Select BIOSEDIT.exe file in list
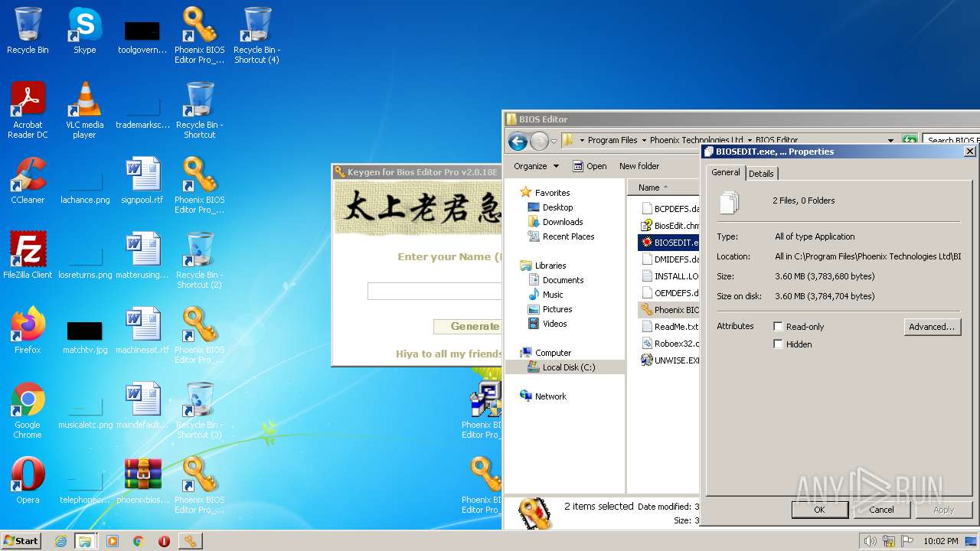Screen dimensions: 980x551 670,243
